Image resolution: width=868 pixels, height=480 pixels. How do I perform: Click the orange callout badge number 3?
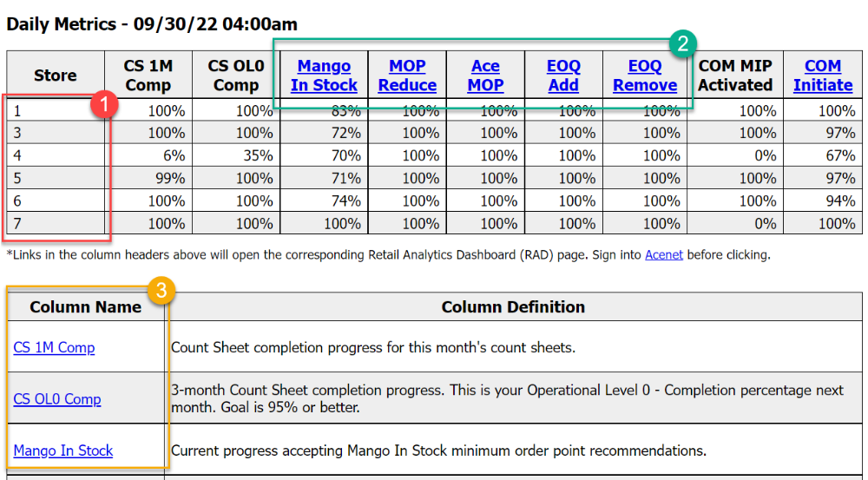(x=161, y=291)
